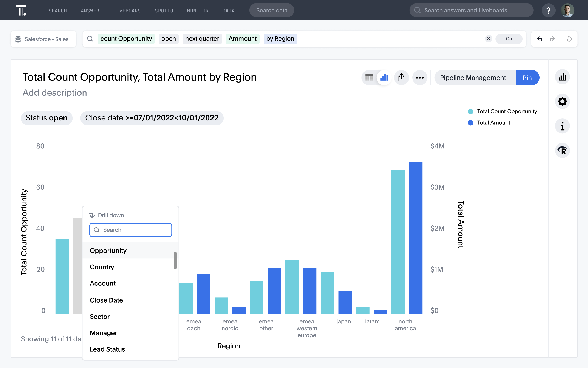Viewport: 588px width, 368px height.
Task: Toggle Status open filter chip
Action: (47, 118)
